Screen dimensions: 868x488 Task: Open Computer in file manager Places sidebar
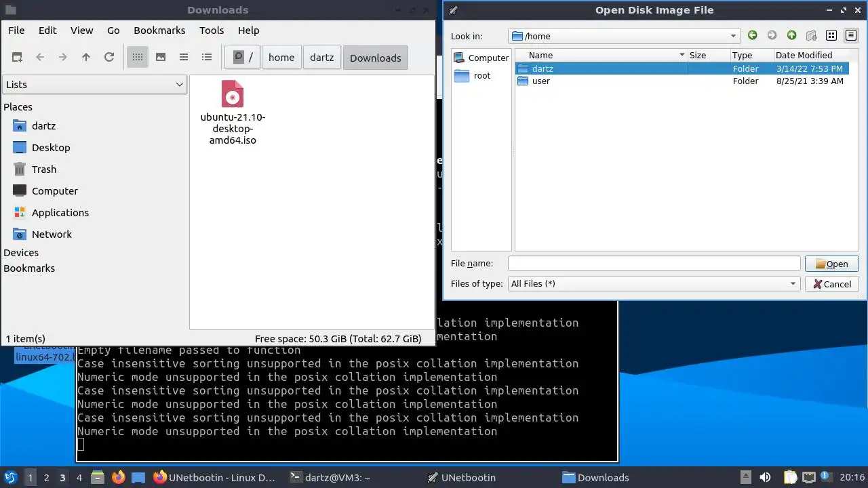click(x=55, y=191)
